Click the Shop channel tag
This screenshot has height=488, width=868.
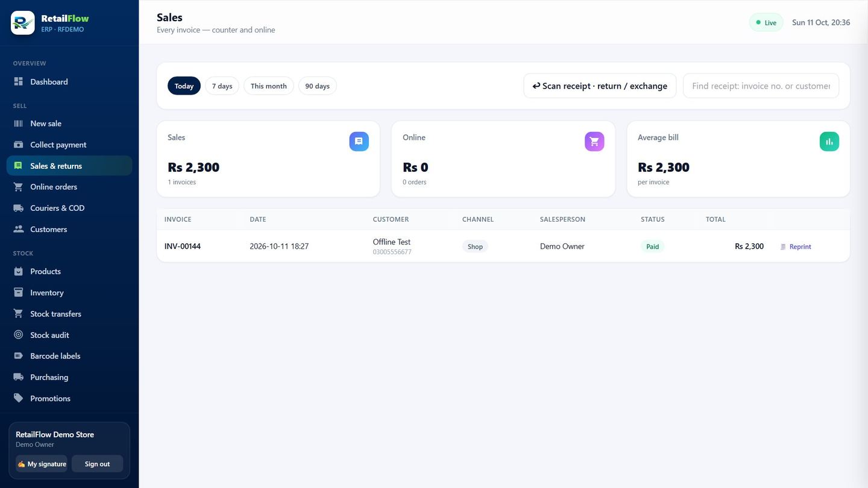(475, 246)
